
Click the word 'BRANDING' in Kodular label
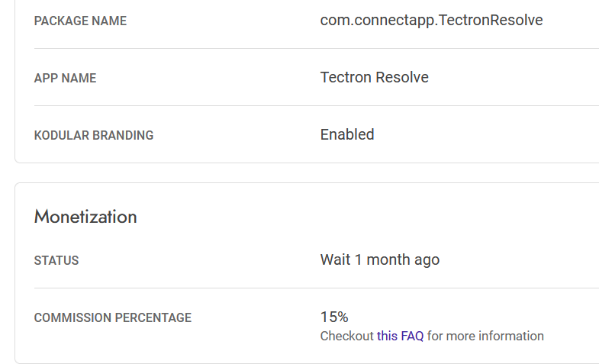pos(123,136)
